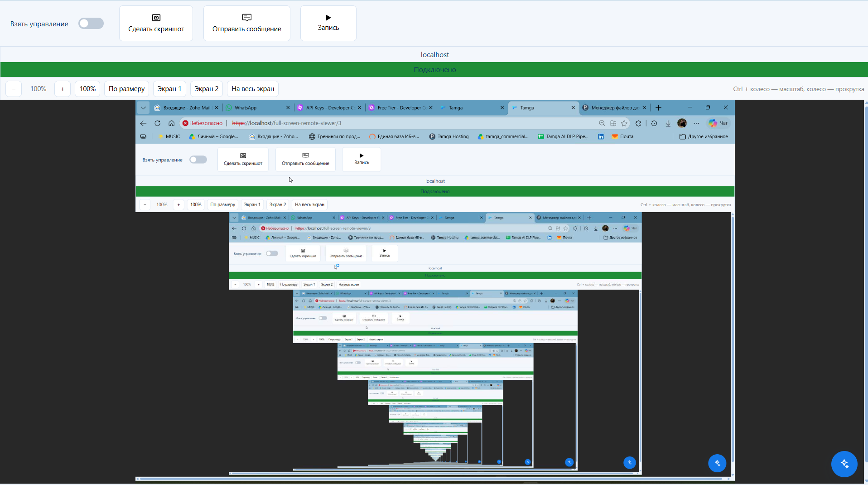
Task: Open a new browser tab with plus icon
Action: point(658,108)
